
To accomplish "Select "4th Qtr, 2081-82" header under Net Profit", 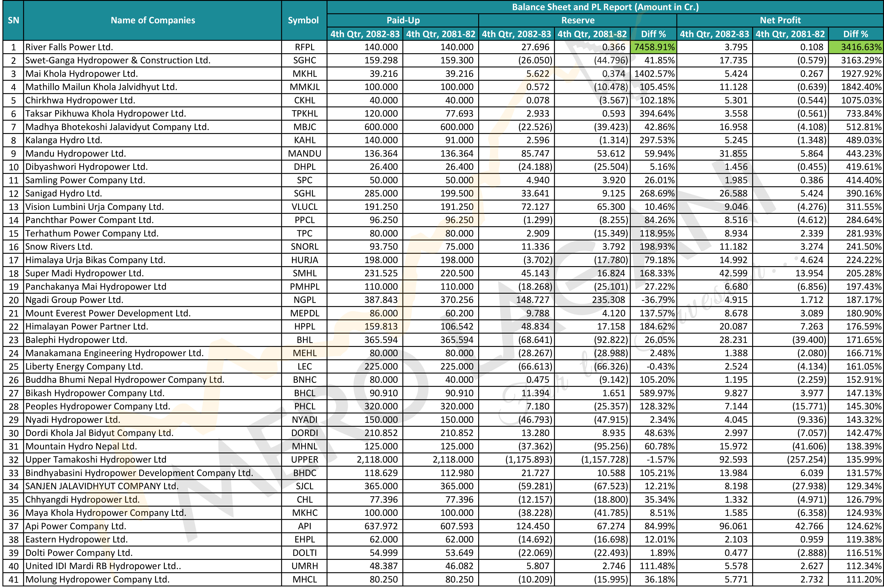I will [x=790, y=34].
